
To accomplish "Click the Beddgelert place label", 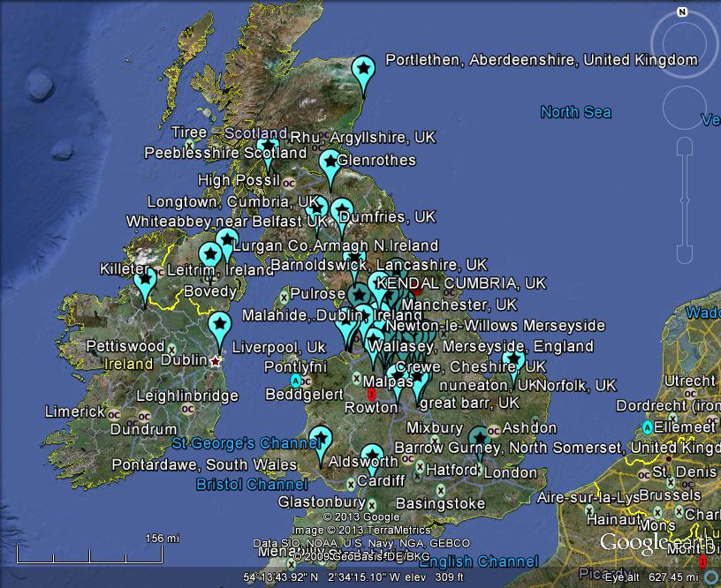I will [x=305, y=394].
